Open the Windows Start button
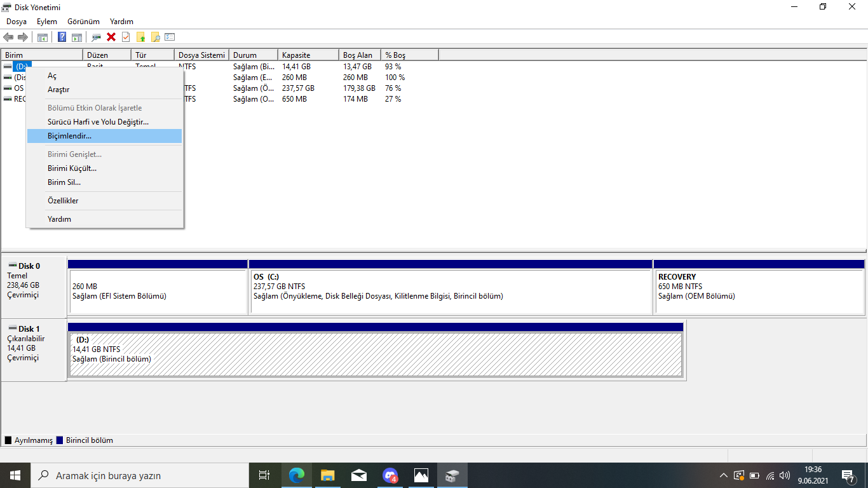 15,475
